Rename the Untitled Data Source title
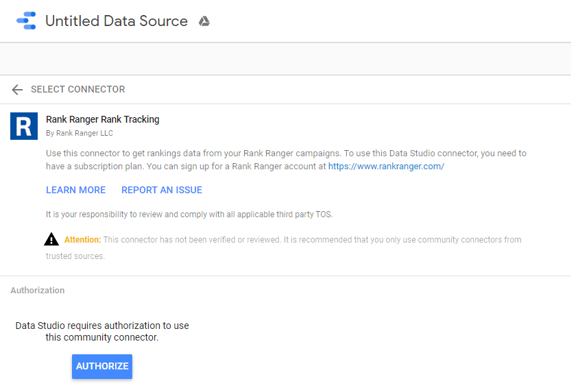Viewport: 571px width, 392px height. coord(116,21)
